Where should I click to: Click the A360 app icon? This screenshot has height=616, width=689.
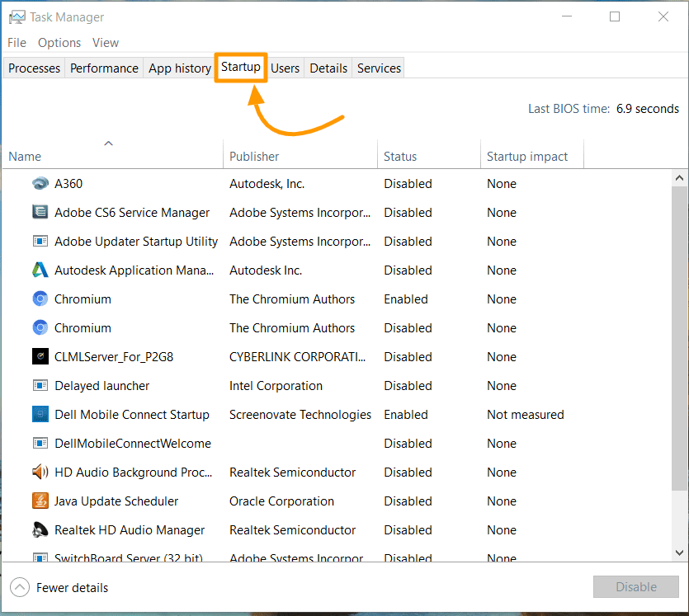40,184
